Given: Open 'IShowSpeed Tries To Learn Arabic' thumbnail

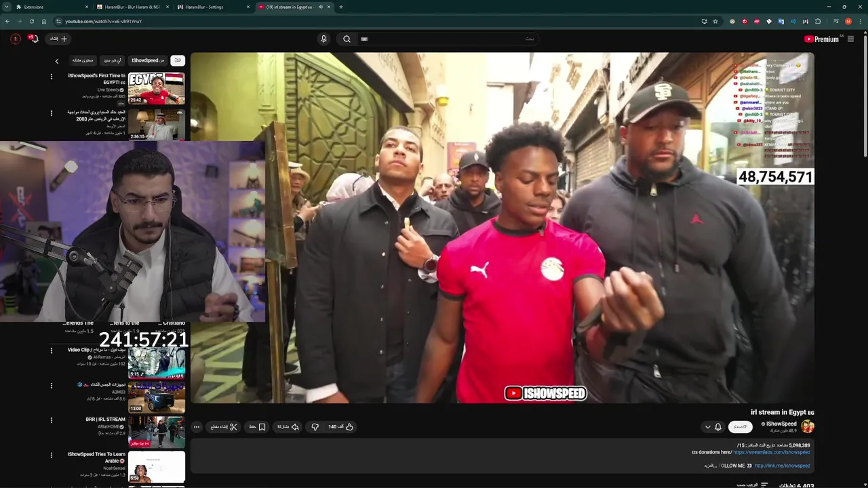Looking at the screenshot, I should coord(157,466).
